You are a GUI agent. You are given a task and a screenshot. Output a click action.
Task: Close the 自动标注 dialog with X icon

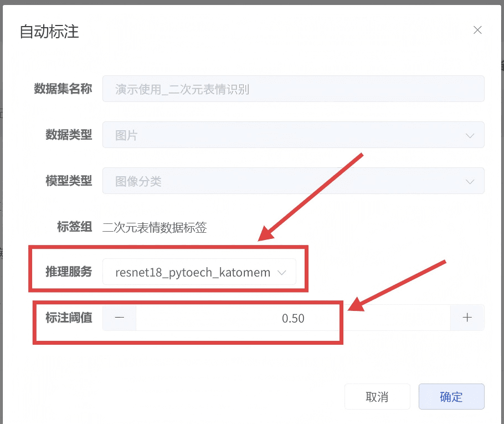(477, 30)
